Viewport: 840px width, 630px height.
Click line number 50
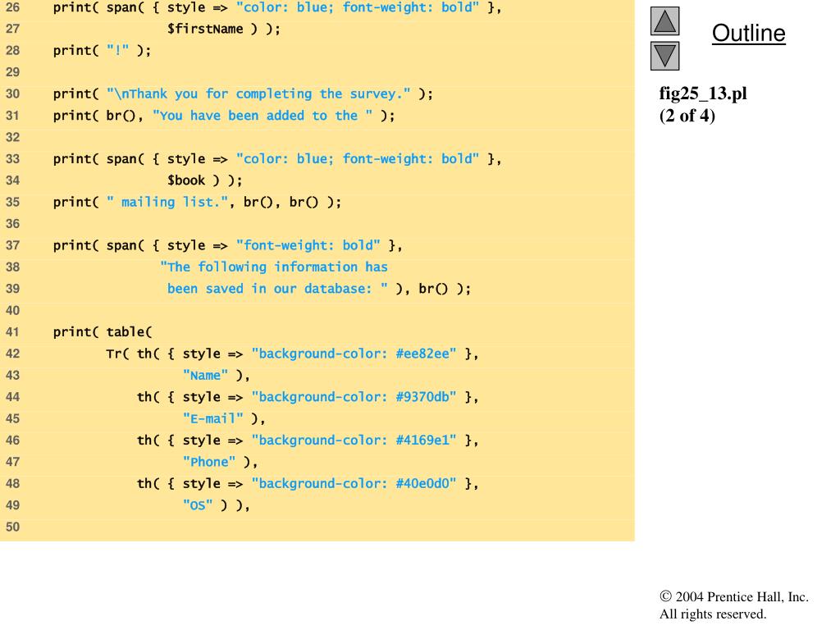tap(13, 527)
